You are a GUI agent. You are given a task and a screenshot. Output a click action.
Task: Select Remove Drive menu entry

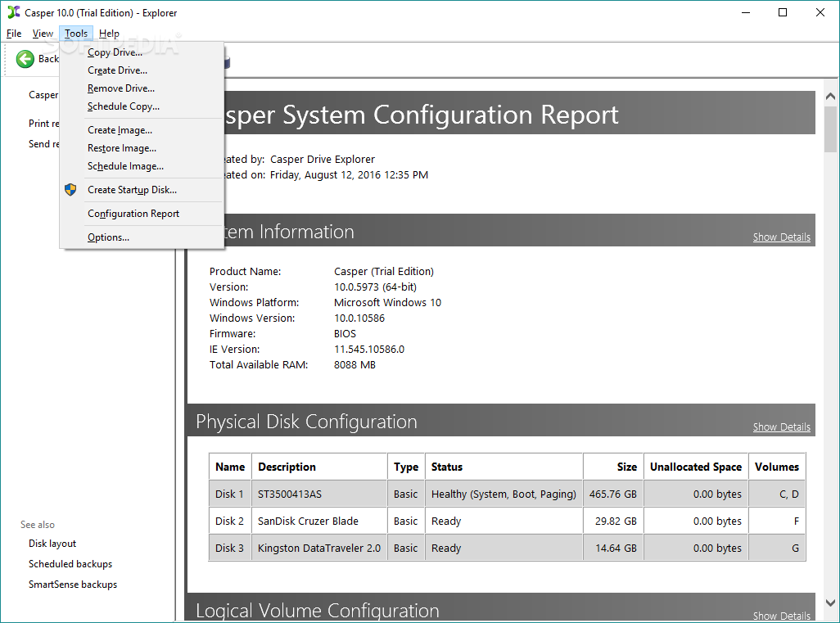(x=142, y=88)
